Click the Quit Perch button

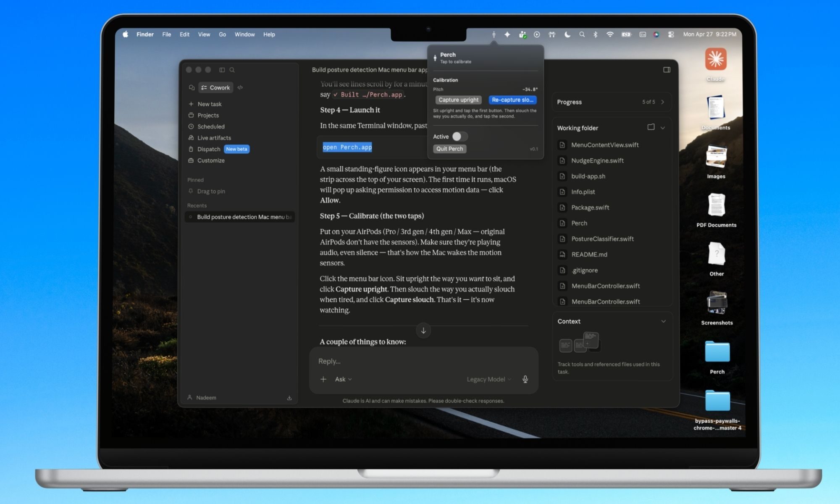click(x=449, y=149)
